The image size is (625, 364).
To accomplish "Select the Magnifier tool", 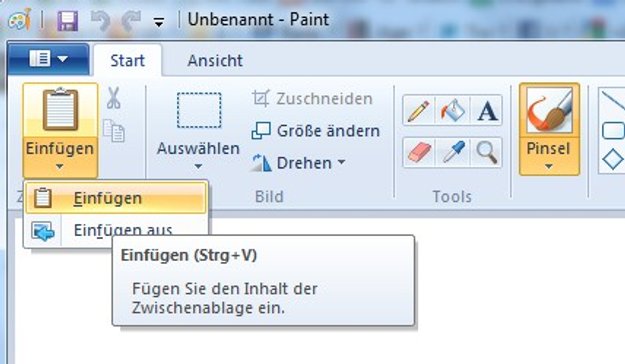I will (486, 152).
